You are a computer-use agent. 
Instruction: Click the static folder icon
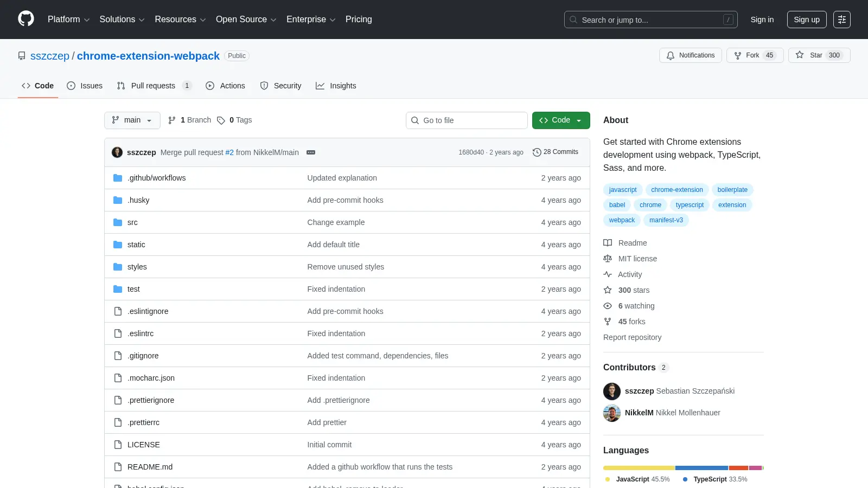click(118, 245)
